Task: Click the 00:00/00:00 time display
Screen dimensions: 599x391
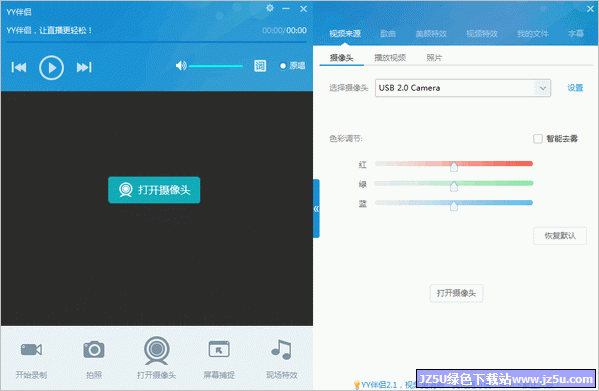Action: tap(284, 31)
